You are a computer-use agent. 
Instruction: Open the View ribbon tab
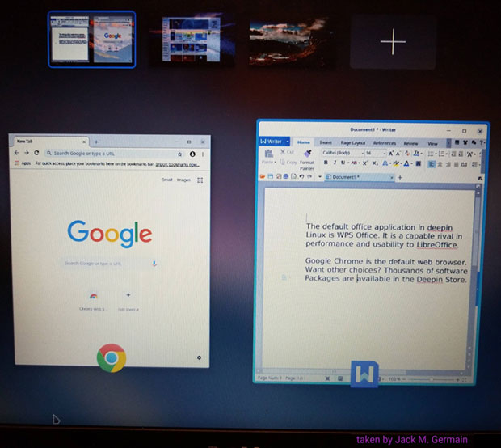432,143
